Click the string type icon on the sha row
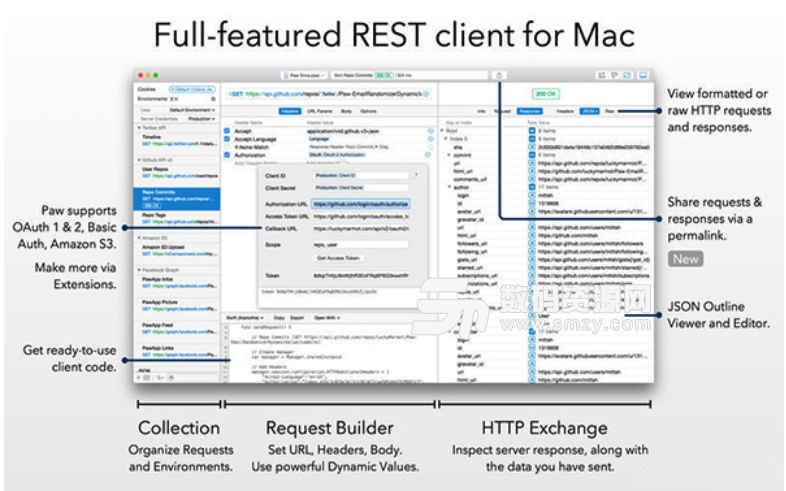 [x=532, y=147]
